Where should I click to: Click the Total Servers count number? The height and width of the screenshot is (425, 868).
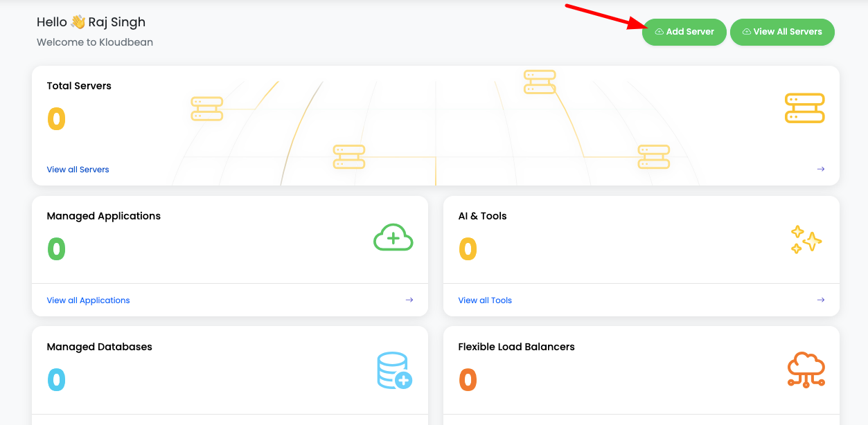pos(56,119)
